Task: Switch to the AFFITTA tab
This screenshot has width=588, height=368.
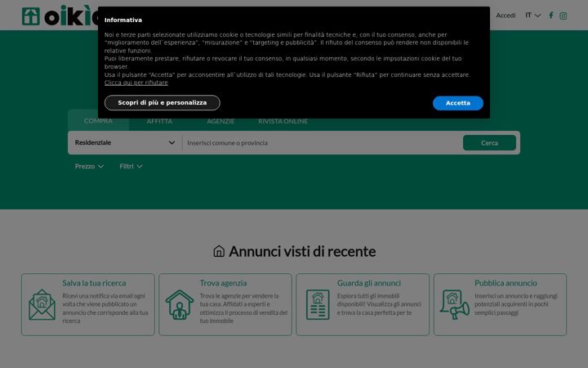Action: point(159,121)
